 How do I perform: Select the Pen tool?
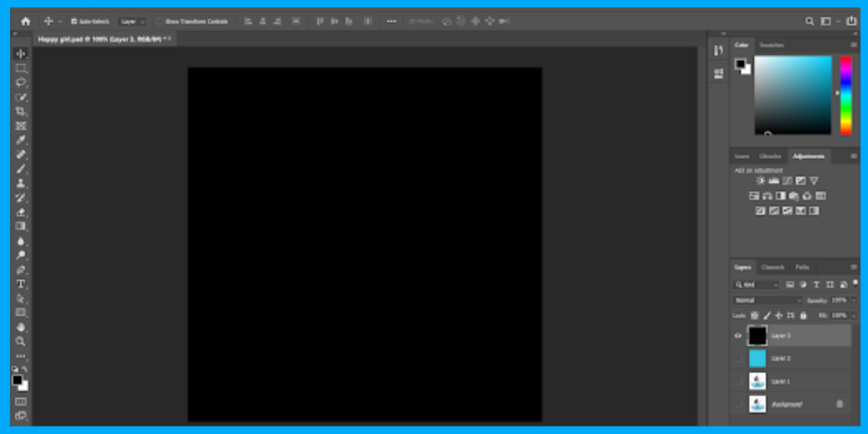click(20, 270)
